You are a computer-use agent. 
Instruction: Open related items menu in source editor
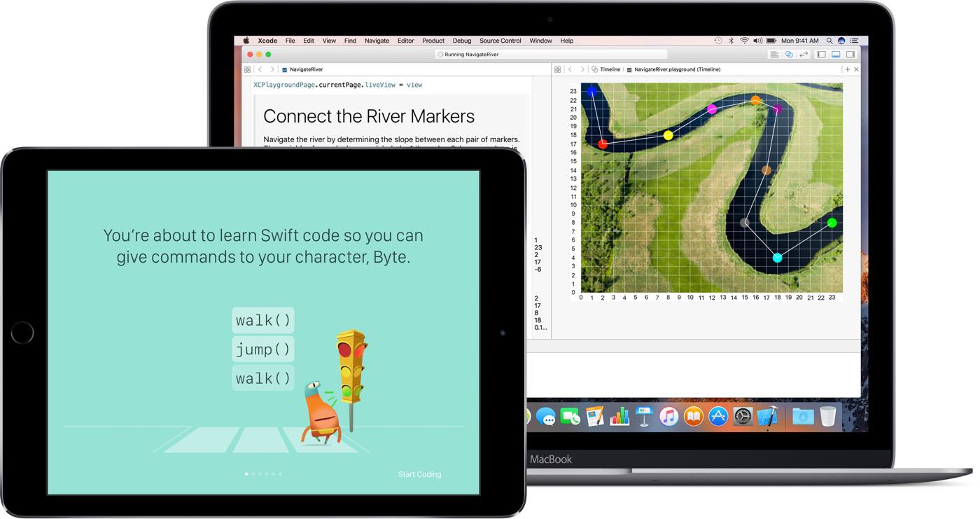coord(247,69)
